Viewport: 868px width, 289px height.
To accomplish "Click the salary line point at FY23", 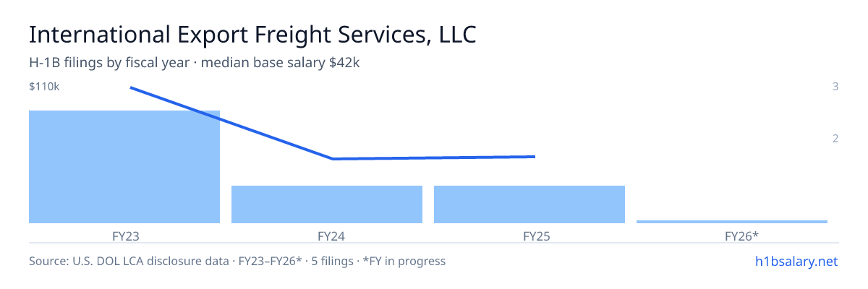I will (130, 87).
